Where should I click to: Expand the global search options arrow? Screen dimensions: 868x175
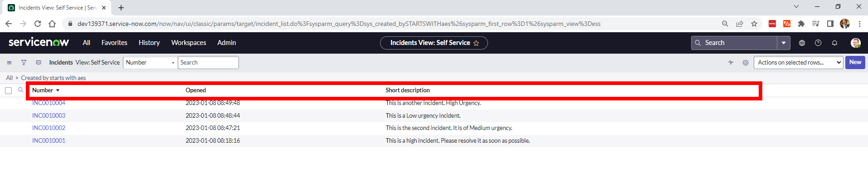(x=783, y=43)
